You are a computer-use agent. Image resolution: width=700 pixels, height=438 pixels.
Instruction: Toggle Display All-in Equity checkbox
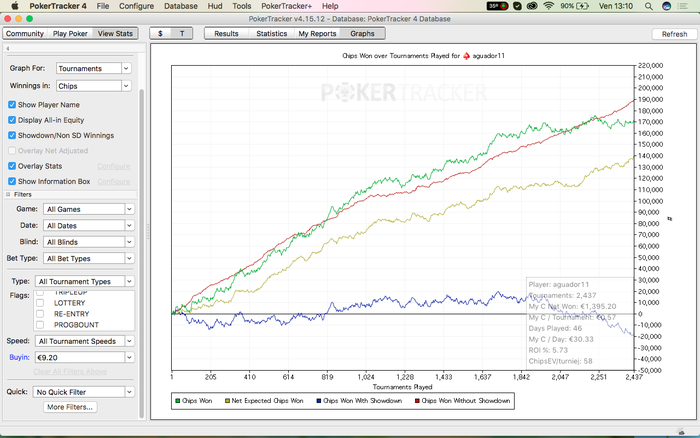(x=12, y=120)
